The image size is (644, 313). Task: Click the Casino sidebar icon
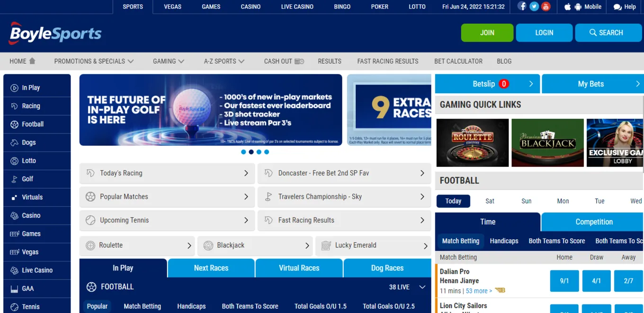click(14, 216)
